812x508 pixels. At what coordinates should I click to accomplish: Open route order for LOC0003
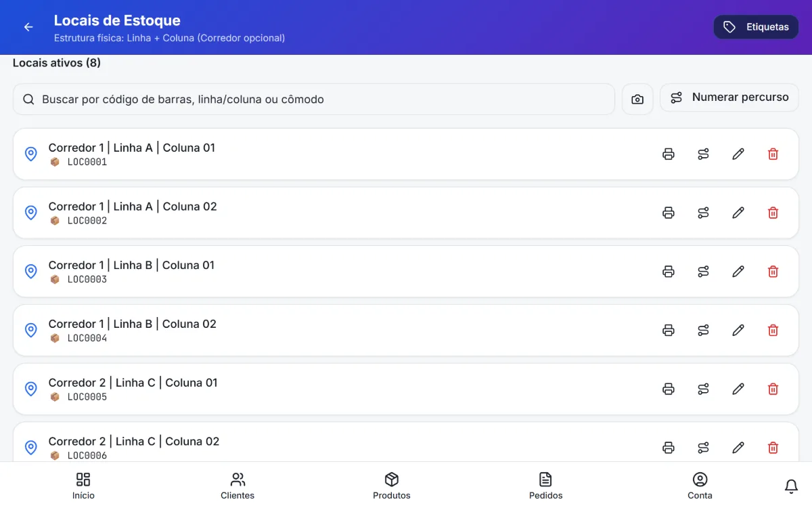click(704, 272)
